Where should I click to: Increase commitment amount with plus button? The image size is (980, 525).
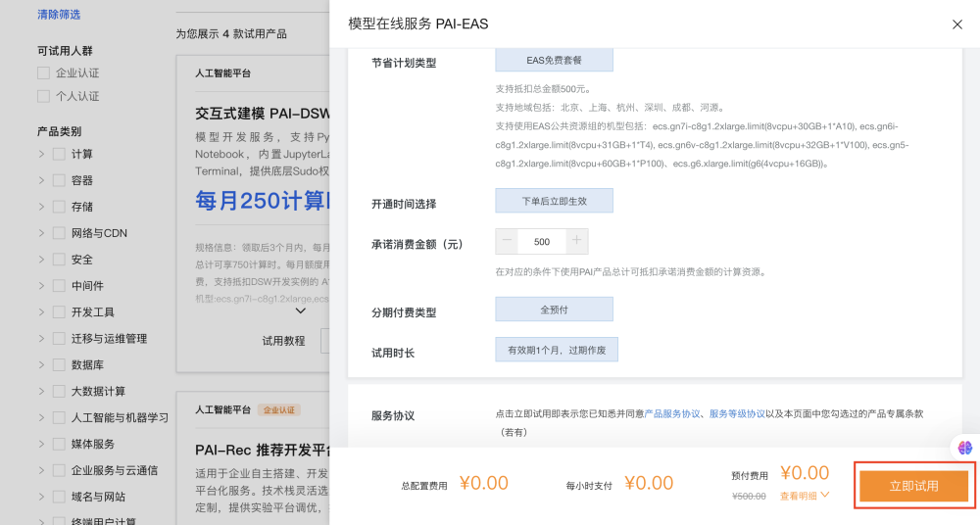577,241
